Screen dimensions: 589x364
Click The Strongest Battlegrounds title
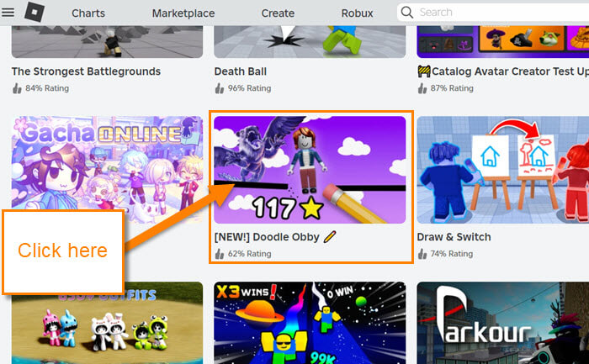[86, 71]
